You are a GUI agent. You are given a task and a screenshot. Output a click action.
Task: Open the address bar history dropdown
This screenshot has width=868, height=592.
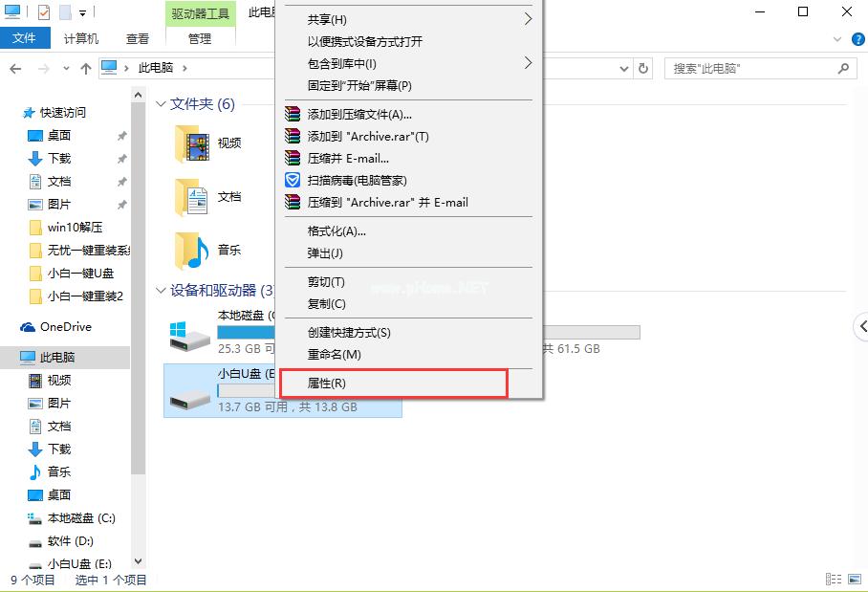624,69
